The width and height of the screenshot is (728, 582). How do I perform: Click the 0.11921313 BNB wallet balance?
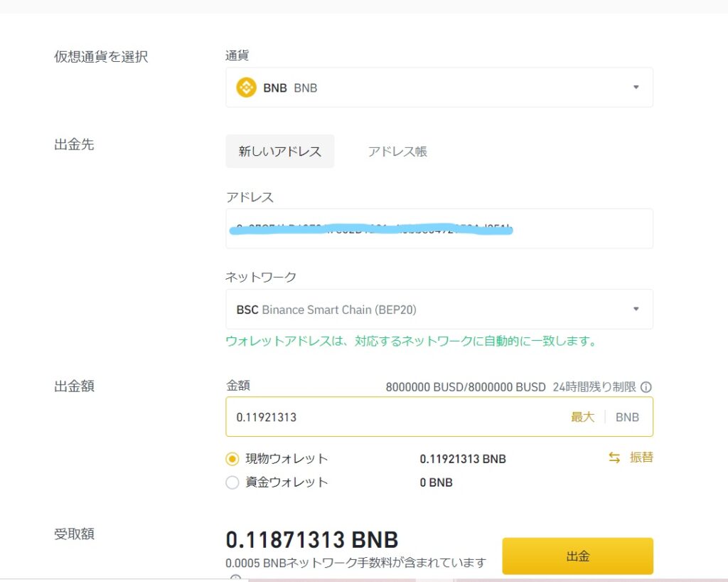click(463, 459)
